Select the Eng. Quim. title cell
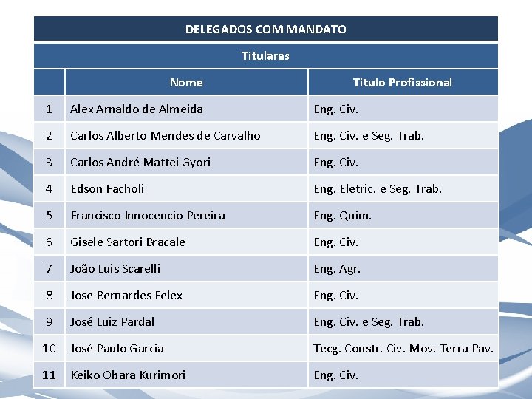This screenshot has width=532, height=399. coord(403,216)
